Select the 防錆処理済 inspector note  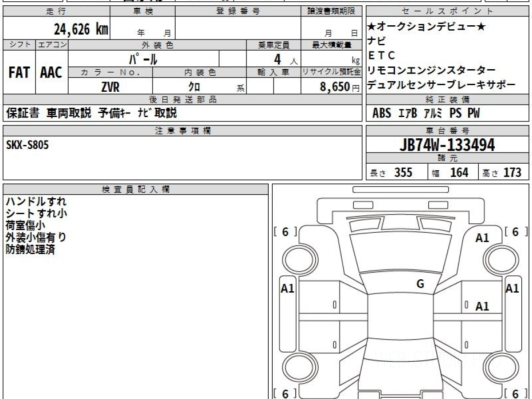[31, 250]
